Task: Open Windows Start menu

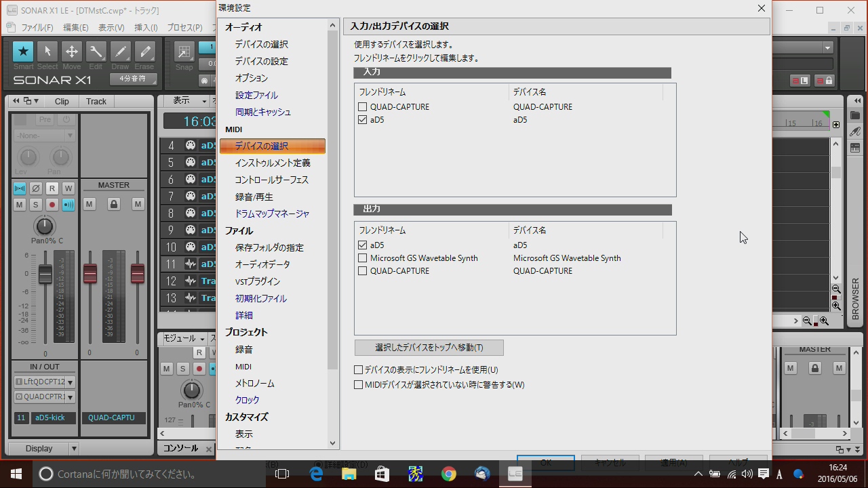Action: [16, 474]
